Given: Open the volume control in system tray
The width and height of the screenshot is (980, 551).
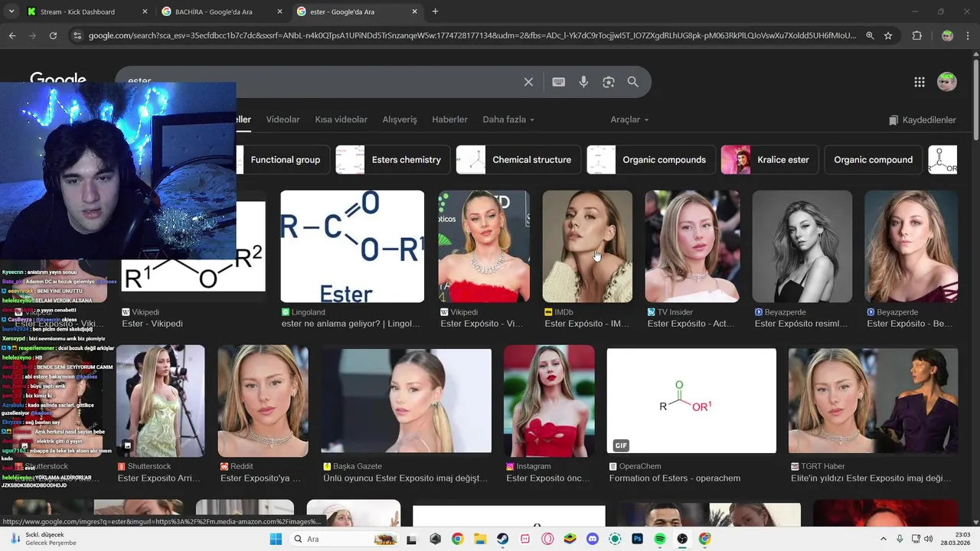Looking at the screenshot, I should coord(930,539).
